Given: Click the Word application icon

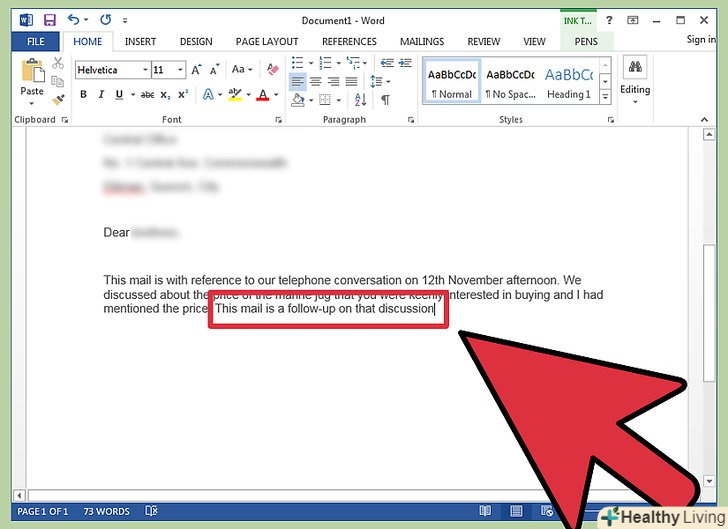Looking at the screenshot, I should click(x=26, y=20).
